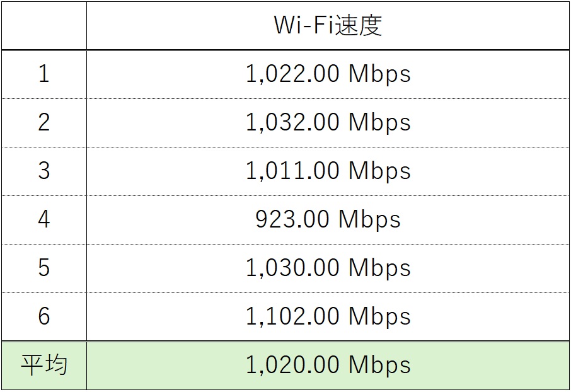Click row number 1 cell
Image resolution: width=571 pixels, height=392 pixels.
tap(43, 74)
